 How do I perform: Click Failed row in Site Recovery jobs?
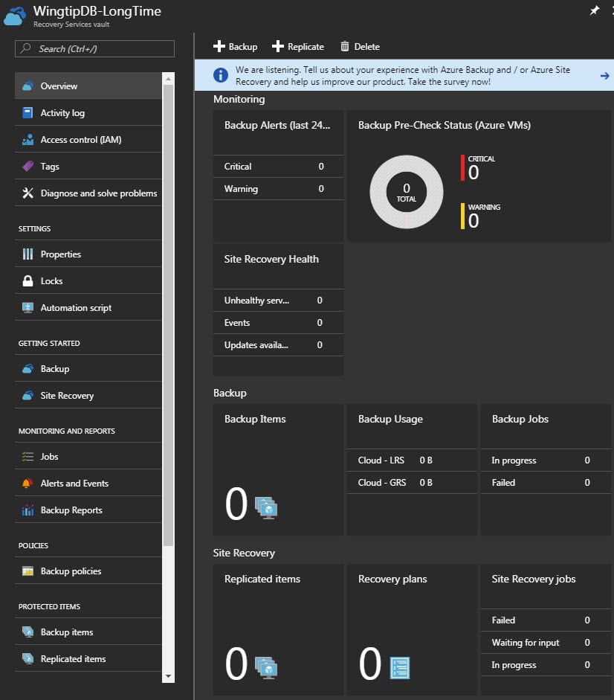pyautogui.click(x=546, y=620)
